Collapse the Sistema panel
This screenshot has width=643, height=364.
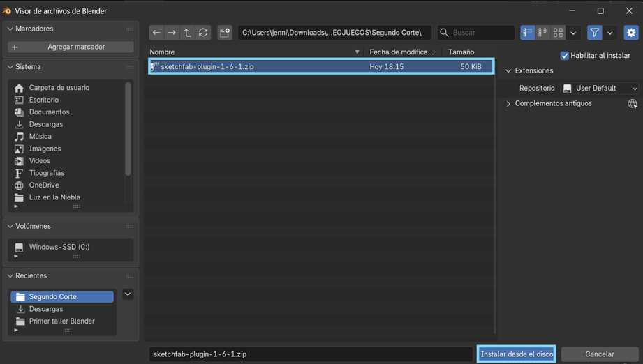[10, 67]
